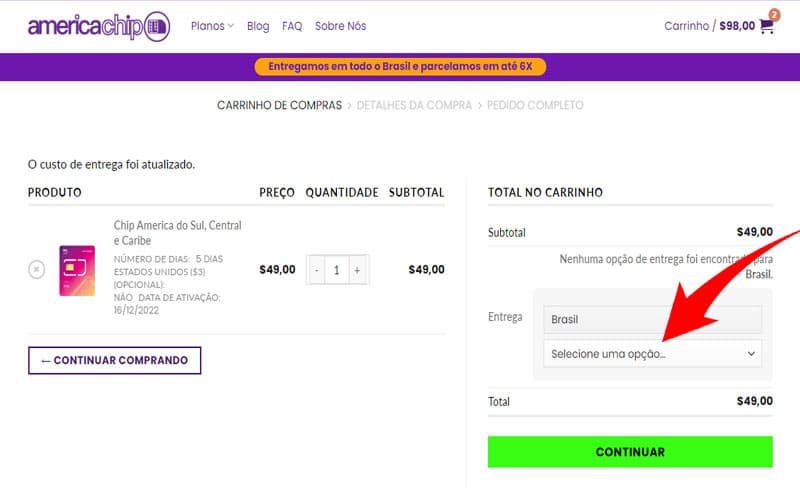800x500 pixels.
Task: Go to Detalhes da Compra step
Action: (414, 105)
